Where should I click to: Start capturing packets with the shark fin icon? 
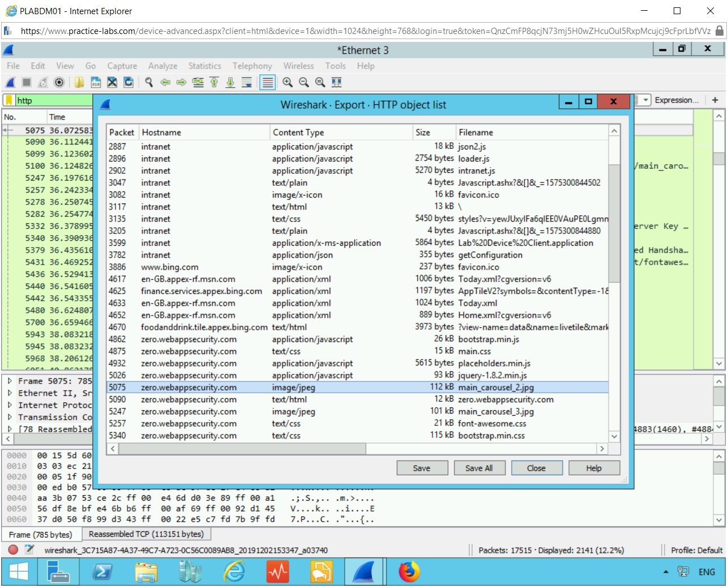tap(10, 83)
